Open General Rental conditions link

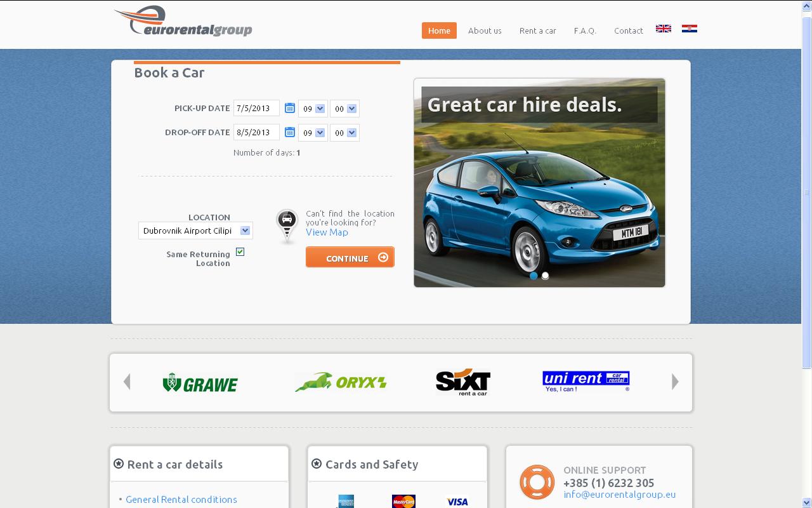[x=181, y=500]
